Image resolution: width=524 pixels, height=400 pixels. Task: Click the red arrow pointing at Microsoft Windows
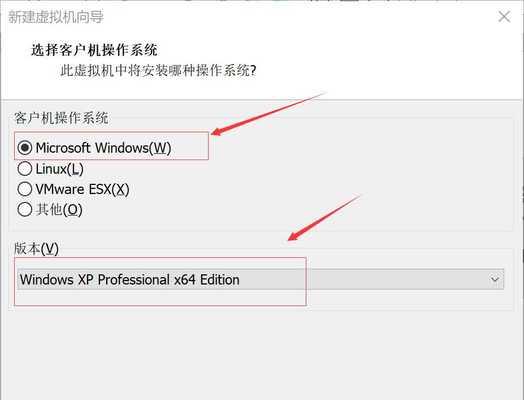pyautogui.click(x=267, y=114)
